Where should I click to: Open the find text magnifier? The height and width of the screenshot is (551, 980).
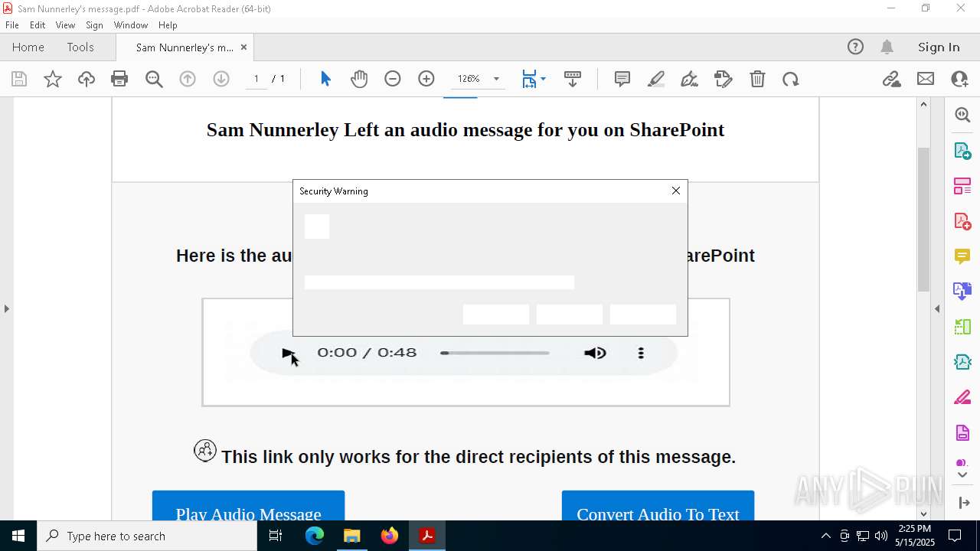click(154, 79)
